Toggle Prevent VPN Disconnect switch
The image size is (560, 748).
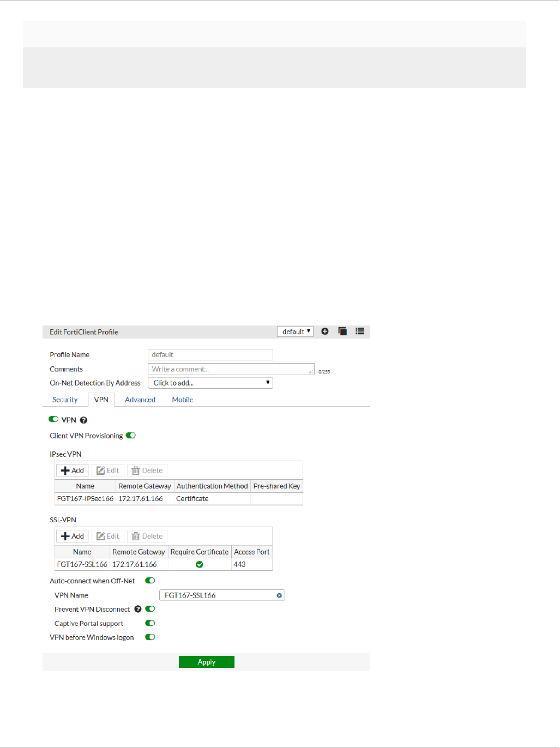pos(150,609)
